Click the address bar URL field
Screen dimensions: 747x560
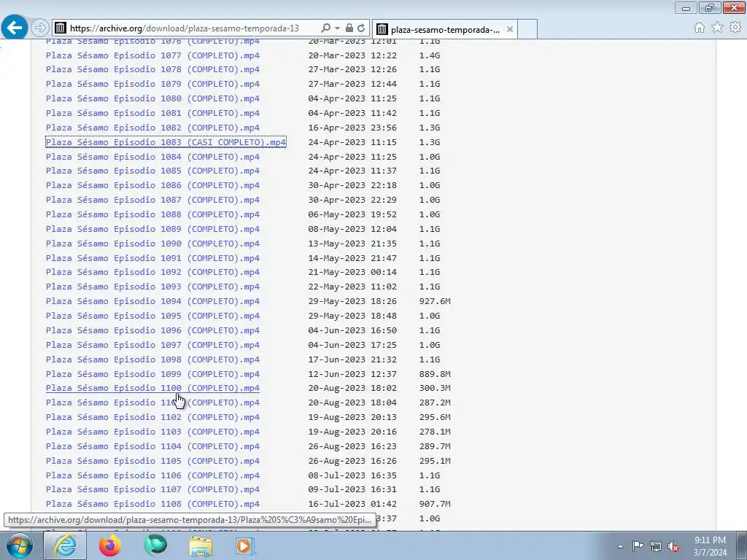[185, 28]
